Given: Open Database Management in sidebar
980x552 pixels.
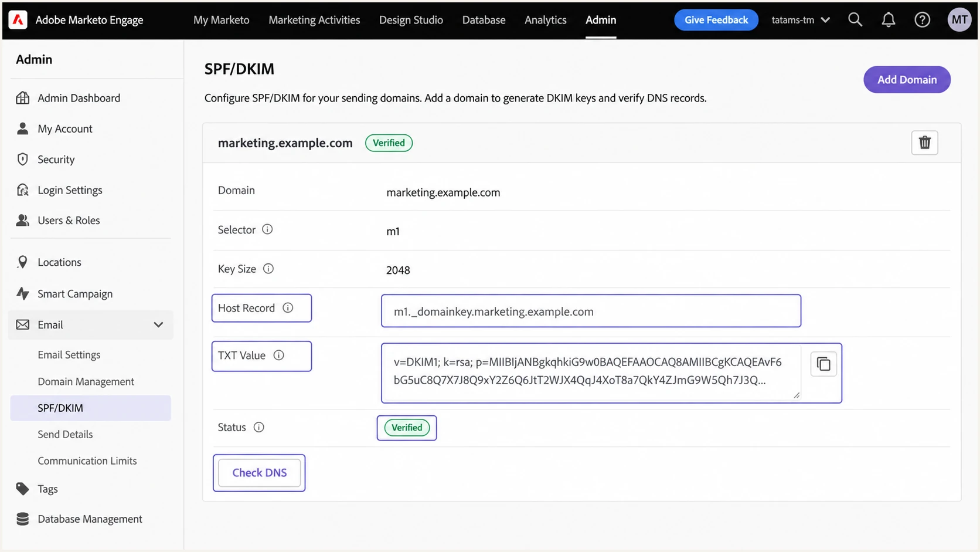Looking at the screenshot, I should [x=90, y=519].
